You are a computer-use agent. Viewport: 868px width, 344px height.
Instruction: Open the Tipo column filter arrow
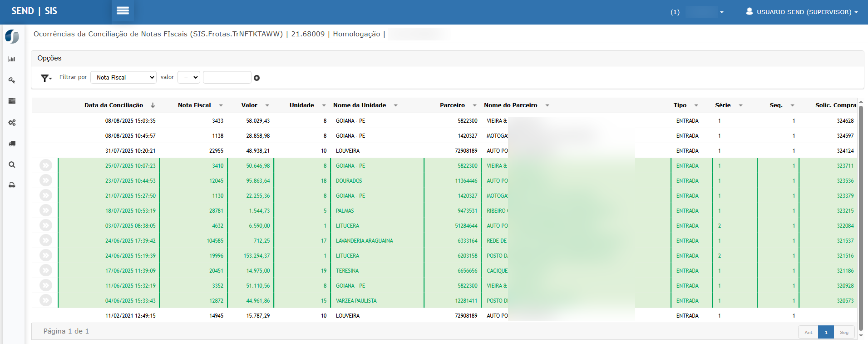pyautogui.click(x=696, y=105)
